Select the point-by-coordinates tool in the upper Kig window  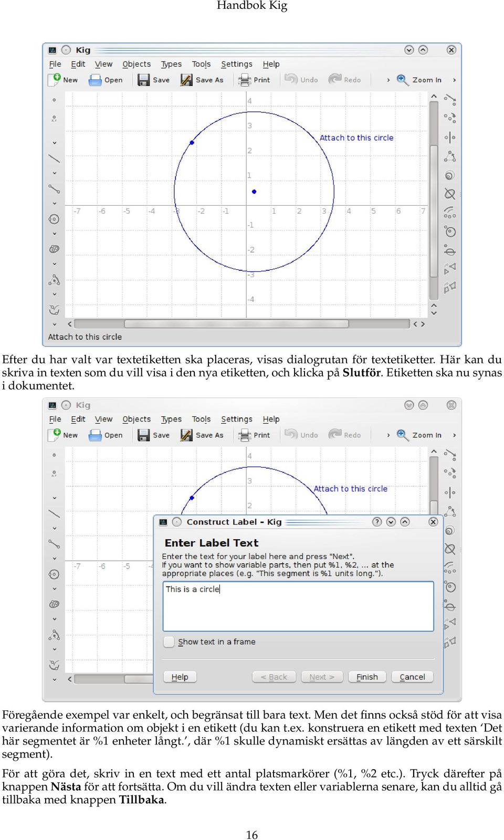(x=54, y=119)
